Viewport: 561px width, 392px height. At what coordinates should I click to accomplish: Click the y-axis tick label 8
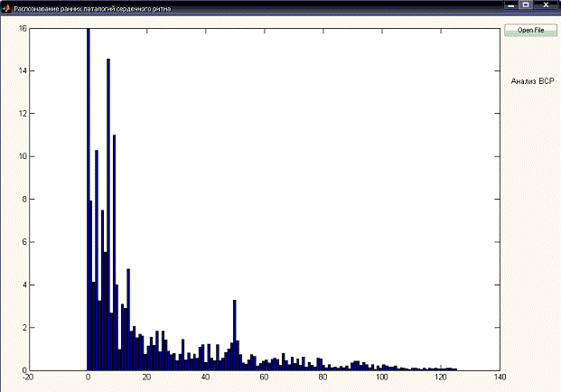click(x=23, y=200)
